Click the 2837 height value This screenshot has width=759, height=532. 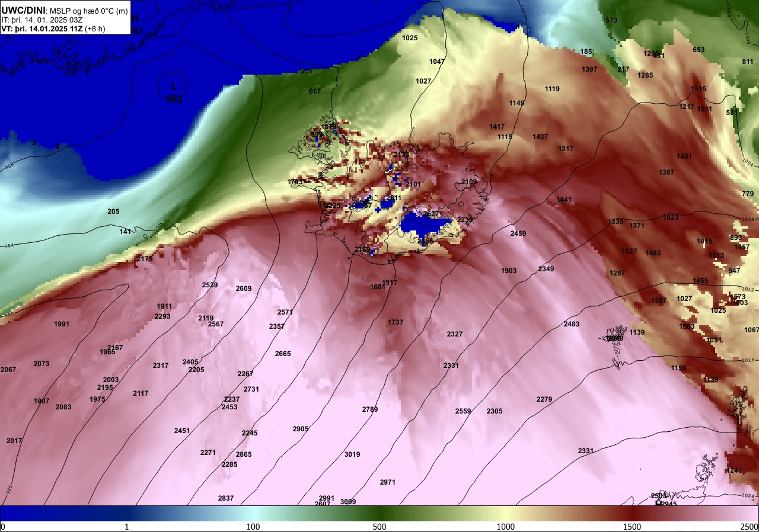pos(226,498)
